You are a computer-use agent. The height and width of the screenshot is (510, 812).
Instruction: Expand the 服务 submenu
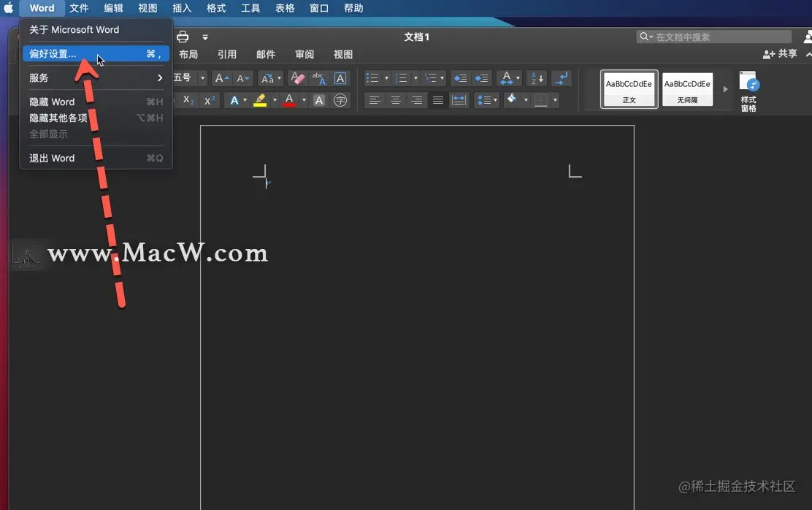(x=96, y=77)
